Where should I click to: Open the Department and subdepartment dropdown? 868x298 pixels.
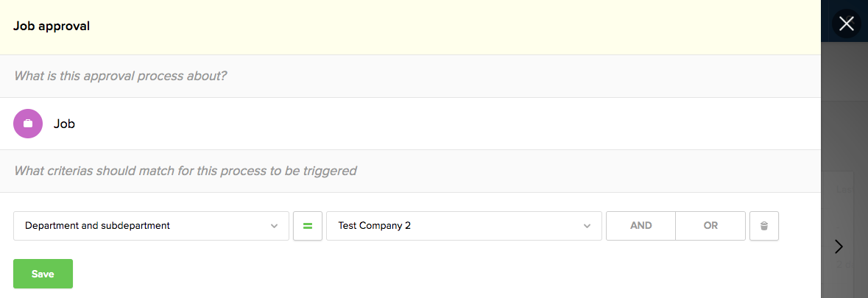tap(151, 226)
